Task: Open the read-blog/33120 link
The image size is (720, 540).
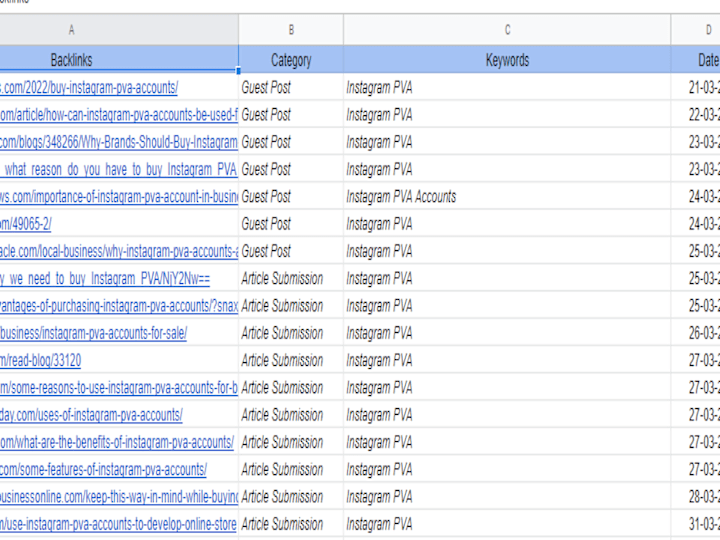Action: pyautogui.click(x=40, y=360)
